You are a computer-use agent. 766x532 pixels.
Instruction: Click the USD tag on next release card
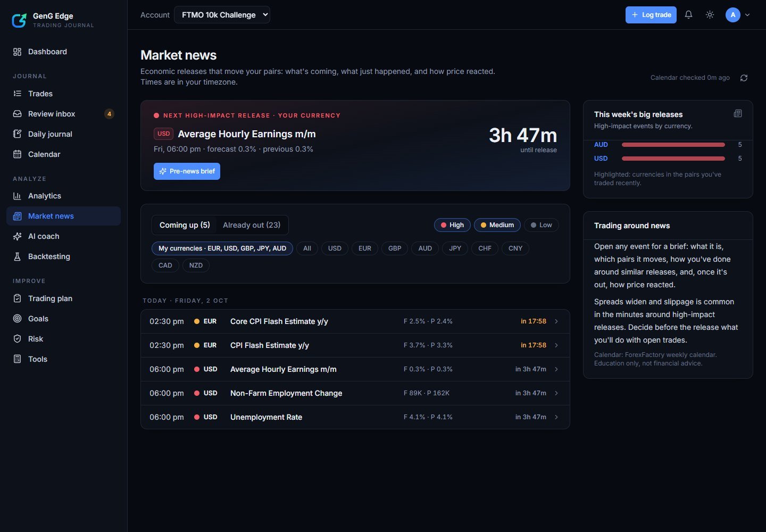coord(163,134)
